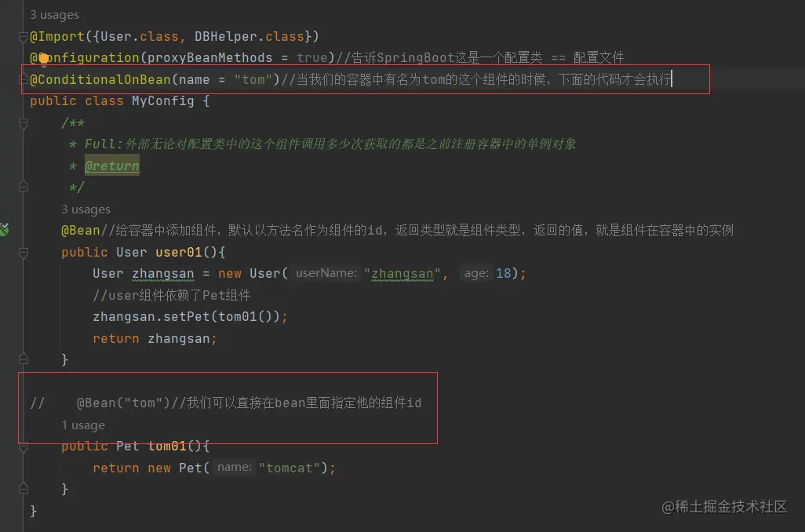Click the number 18 in User constructor
Screen dimensions: 805x532
tap(503, 273)
